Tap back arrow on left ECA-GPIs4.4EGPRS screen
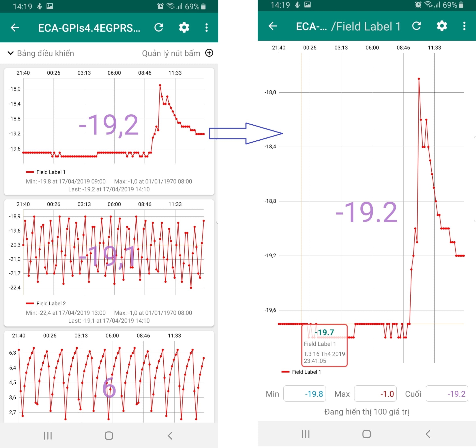The image size is (476, 448). point(15,27)
